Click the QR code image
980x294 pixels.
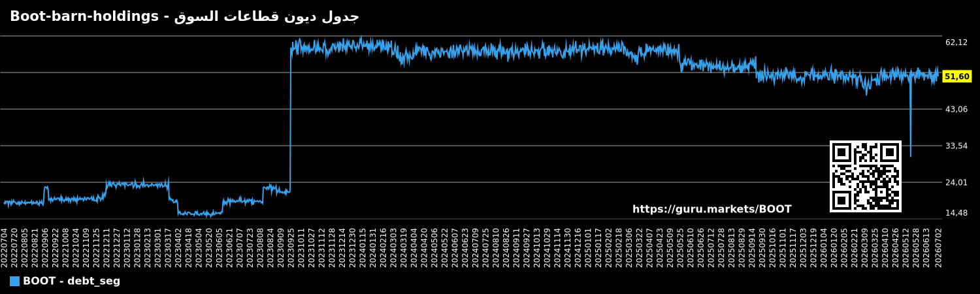pyautogui.click(x=866, y=176)
